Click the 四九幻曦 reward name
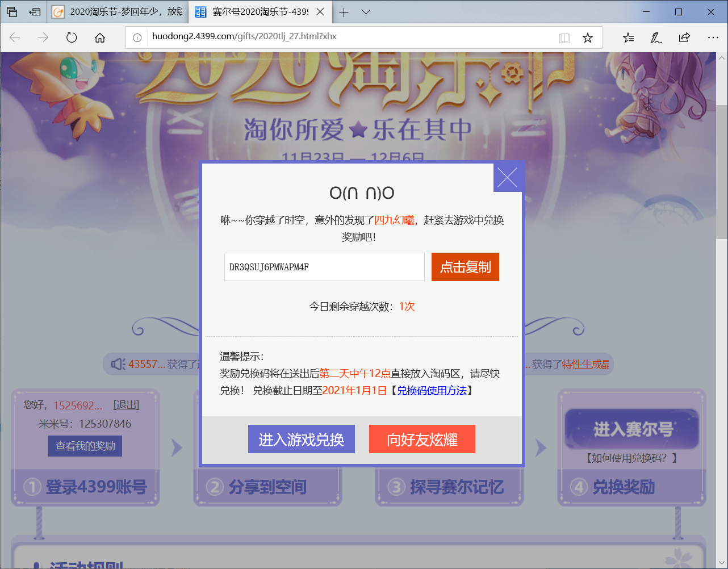Viewport: 728px width, 569px height. [x=394, y=220]
